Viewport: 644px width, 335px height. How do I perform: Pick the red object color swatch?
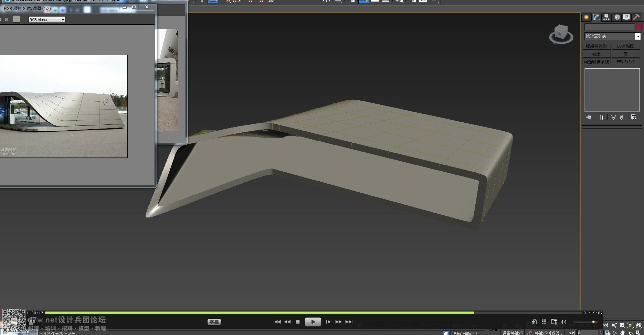click(x=639, y=27)
